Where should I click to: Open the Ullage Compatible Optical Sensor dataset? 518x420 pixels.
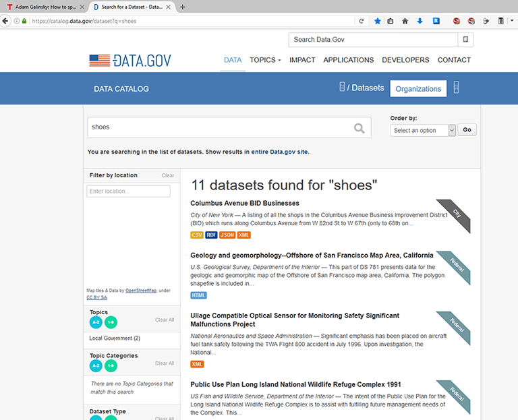pyautogui.click(x=295, y=320)
